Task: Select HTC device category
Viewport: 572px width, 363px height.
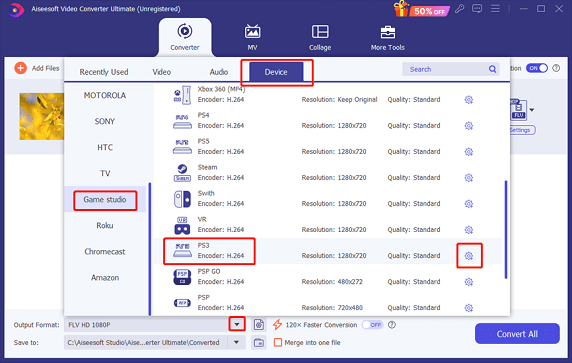Action: pos(105,147)
